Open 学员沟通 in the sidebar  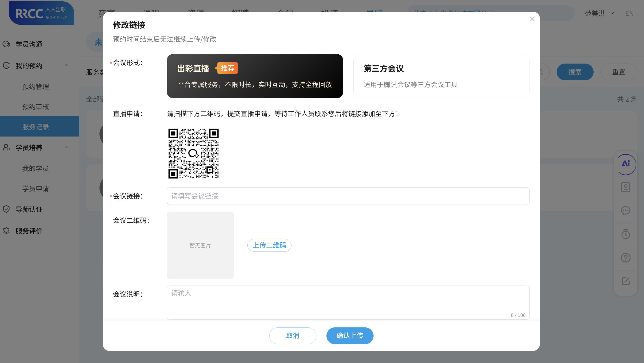click(x=29, y=44)
